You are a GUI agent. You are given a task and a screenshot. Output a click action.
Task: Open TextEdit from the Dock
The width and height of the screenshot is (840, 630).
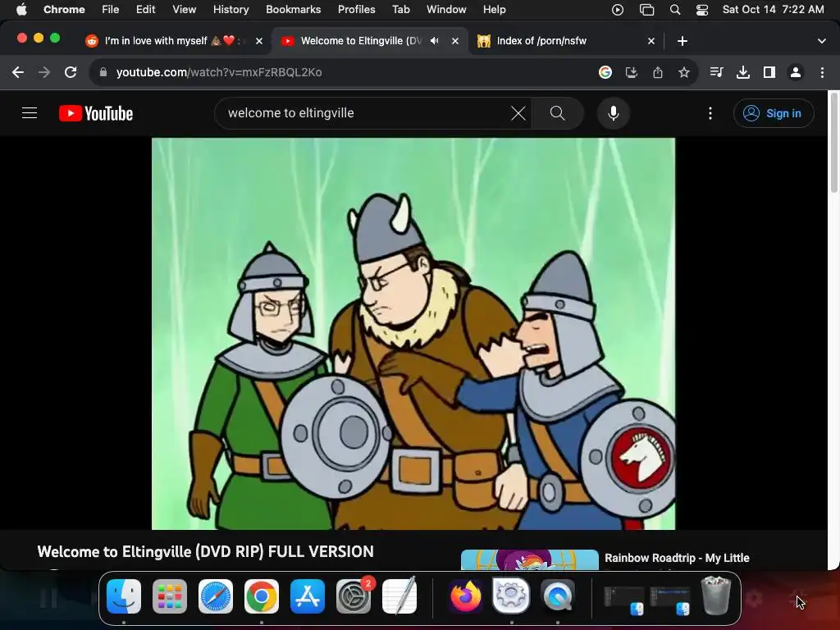(399, 596)
